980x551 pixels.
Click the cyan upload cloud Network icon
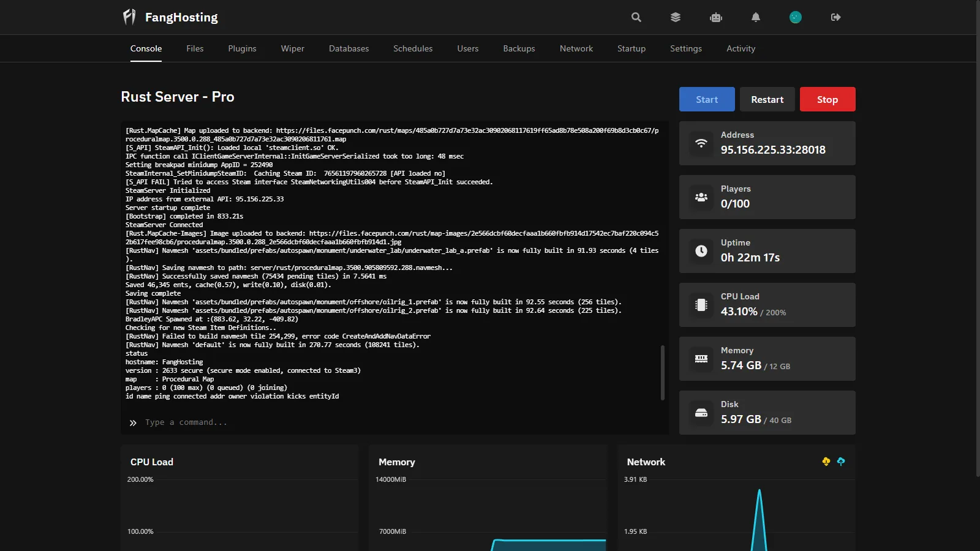pos(841,462)
